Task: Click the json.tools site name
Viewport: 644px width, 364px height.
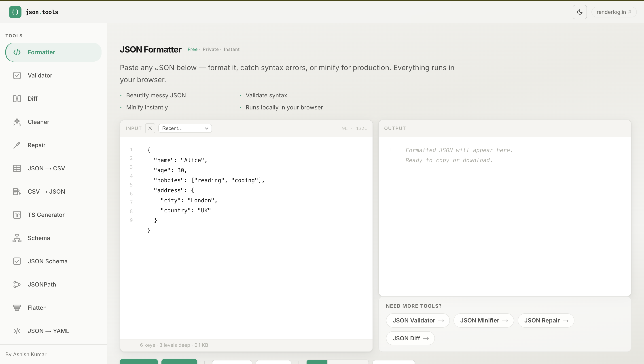Action: pos(42,12)
